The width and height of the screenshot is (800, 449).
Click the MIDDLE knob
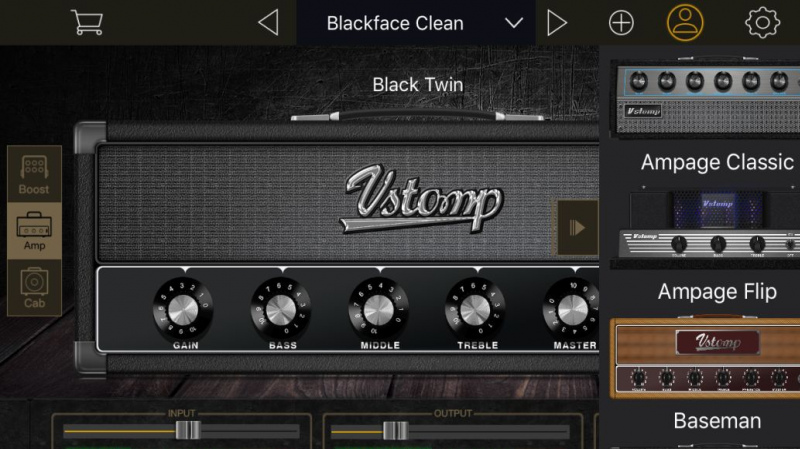tap(378, 308)
